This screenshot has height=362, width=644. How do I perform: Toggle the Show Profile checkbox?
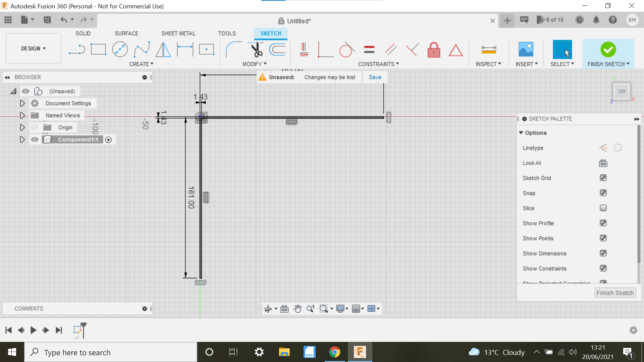tap(603, 223)
